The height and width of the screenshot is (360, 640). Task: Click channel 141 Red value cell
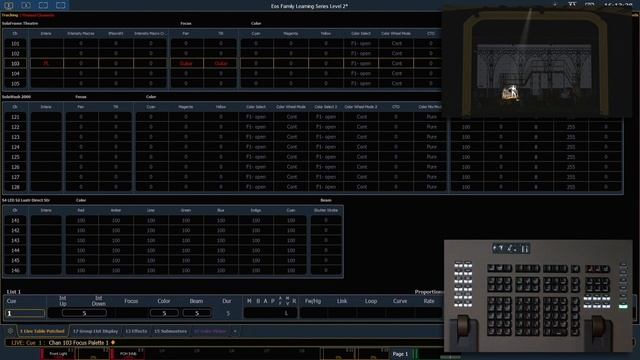point(81,220)
